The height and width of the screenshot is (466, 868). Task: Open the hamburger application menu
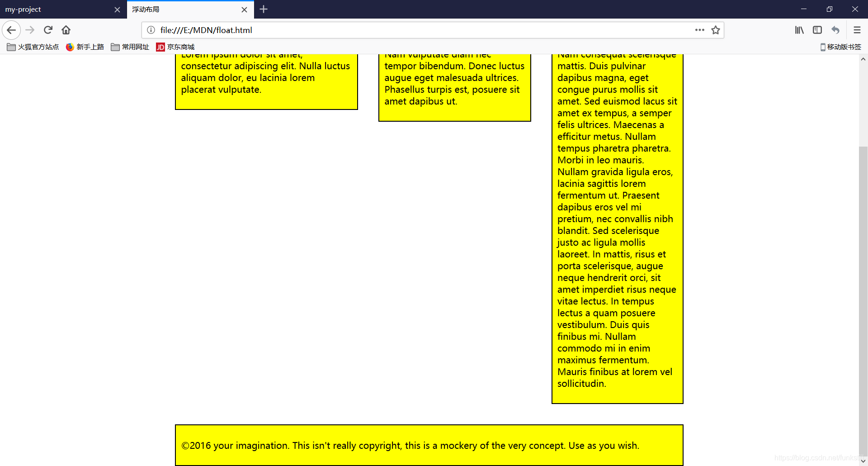coord(857,30)
